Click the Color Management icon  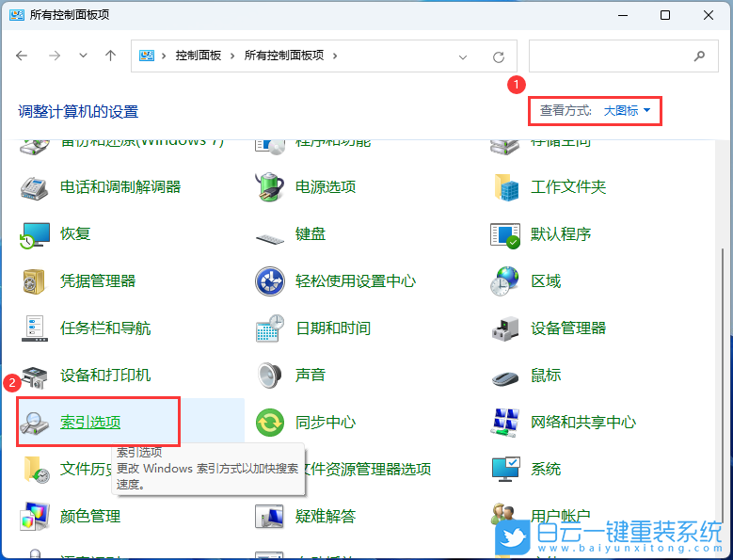34,516
